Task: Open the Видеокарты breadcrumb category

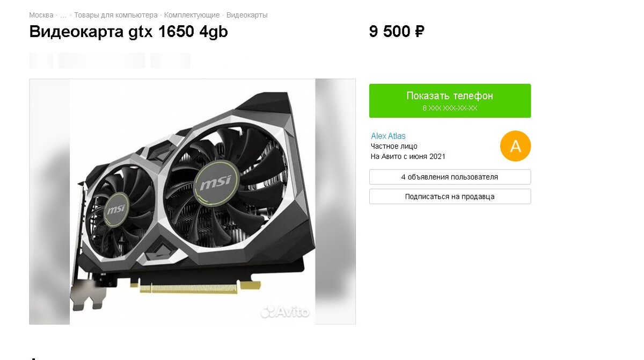Action: 247,15
